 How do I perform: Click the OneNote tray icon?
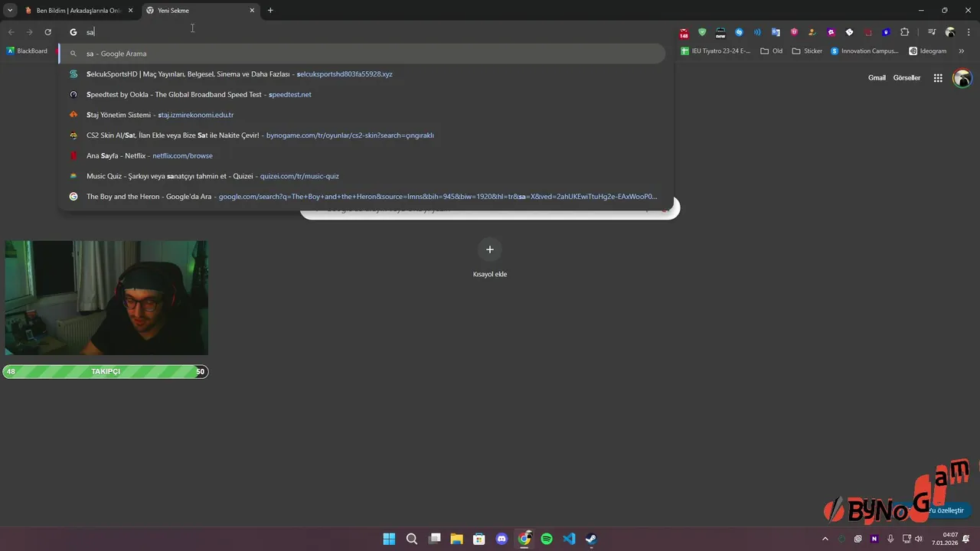874,539
